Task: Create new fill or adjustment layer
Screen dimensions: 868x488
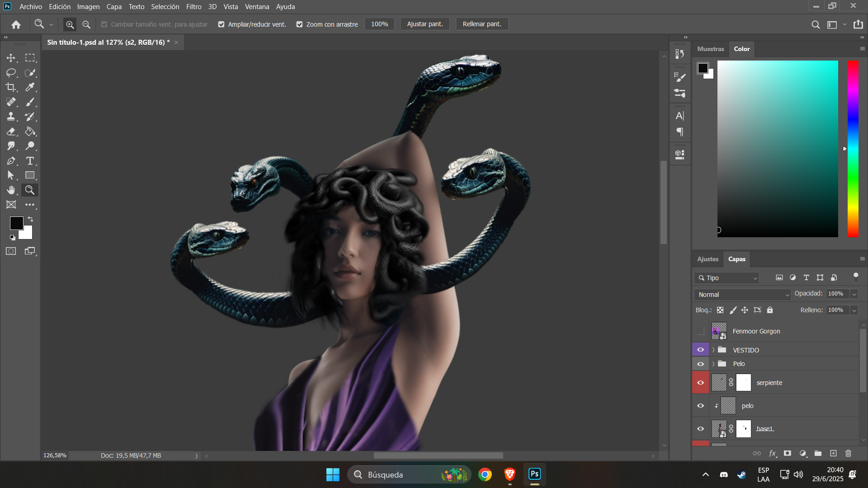Action: pyautogui.click(x=803, y=453)
